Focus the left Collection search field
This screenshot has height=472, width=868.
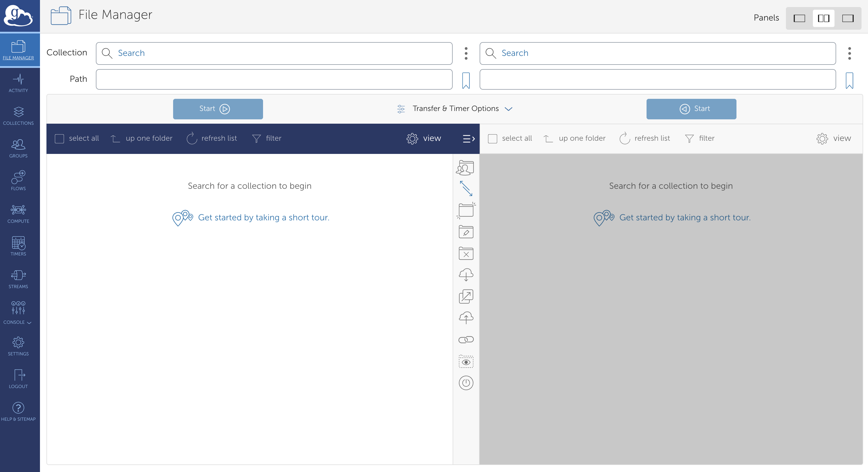(274, 53)
